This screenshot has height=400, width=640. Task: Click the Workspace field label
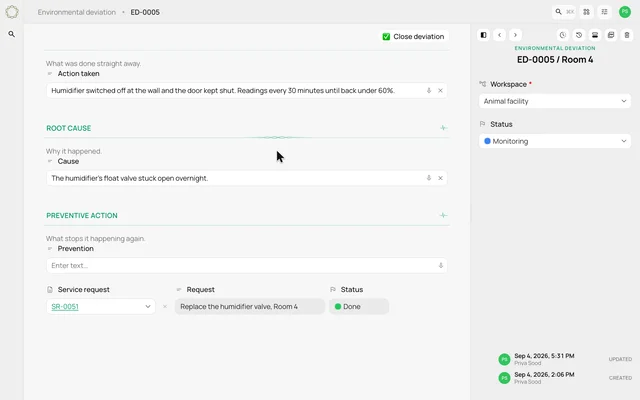(x=508, y=84)
